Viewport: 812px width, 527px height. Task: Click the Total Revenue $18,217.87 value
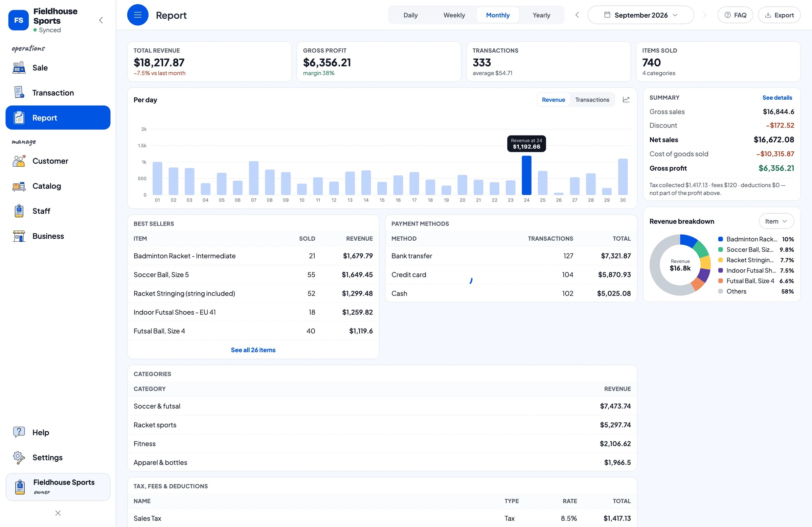coord(159,63)
